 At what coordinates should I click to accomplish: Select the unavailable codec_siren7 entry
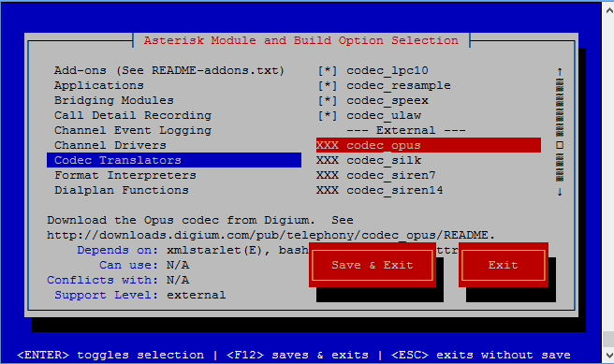376,175
